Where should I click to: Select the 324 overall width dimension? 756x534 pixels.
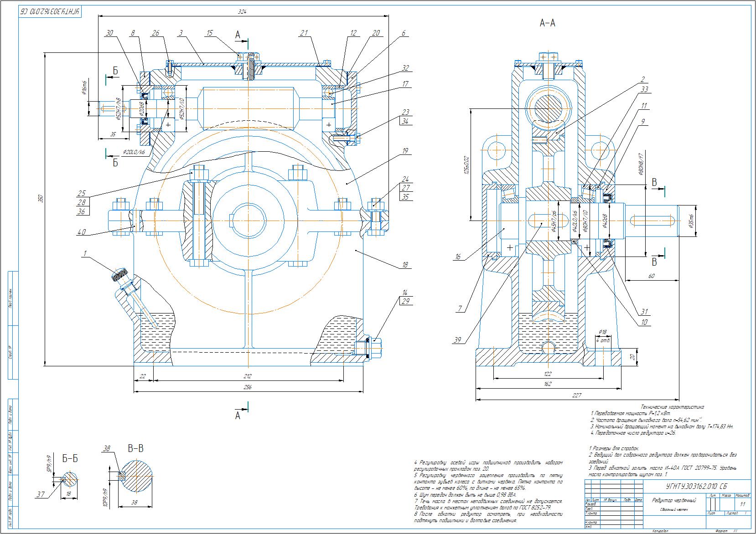click(x=242, y=12)
